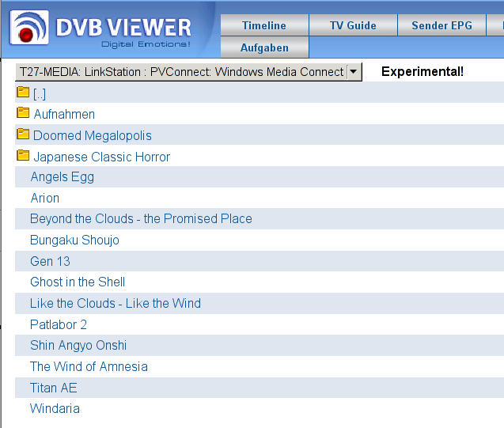Play the Angels Egg entry
504x428 pixels.
tap(63, 177)
